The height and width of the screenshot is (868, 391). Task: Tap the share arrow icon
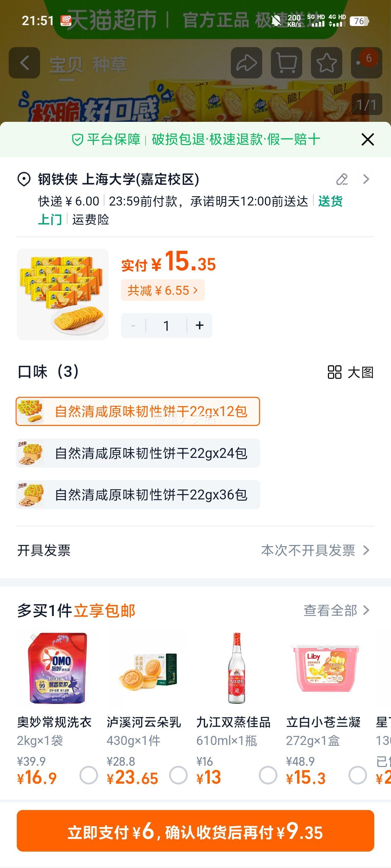pos(246,63)
